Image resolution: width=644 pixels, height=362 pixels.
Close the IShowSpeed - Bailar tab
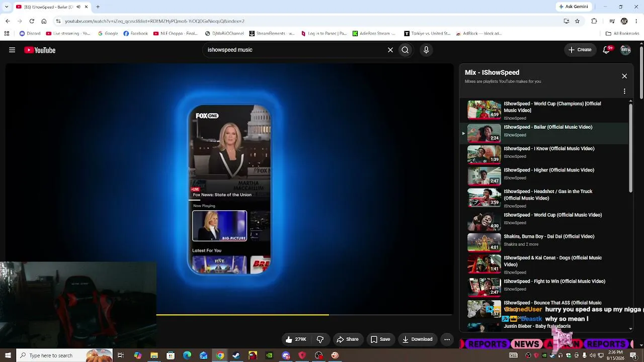[x=86, y=7]
